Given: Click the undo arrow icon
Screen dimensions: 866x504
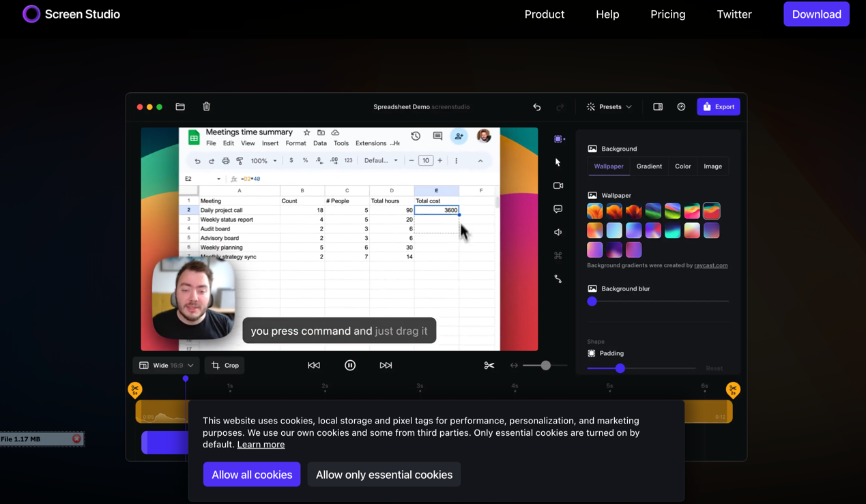Looking at the screenshot, I should point(537,107).
